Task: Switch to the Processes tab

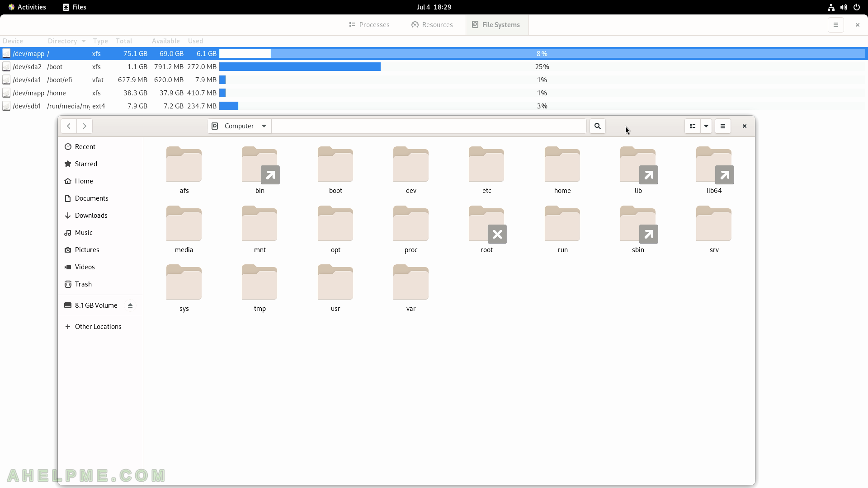Action: tap(369, 25)
